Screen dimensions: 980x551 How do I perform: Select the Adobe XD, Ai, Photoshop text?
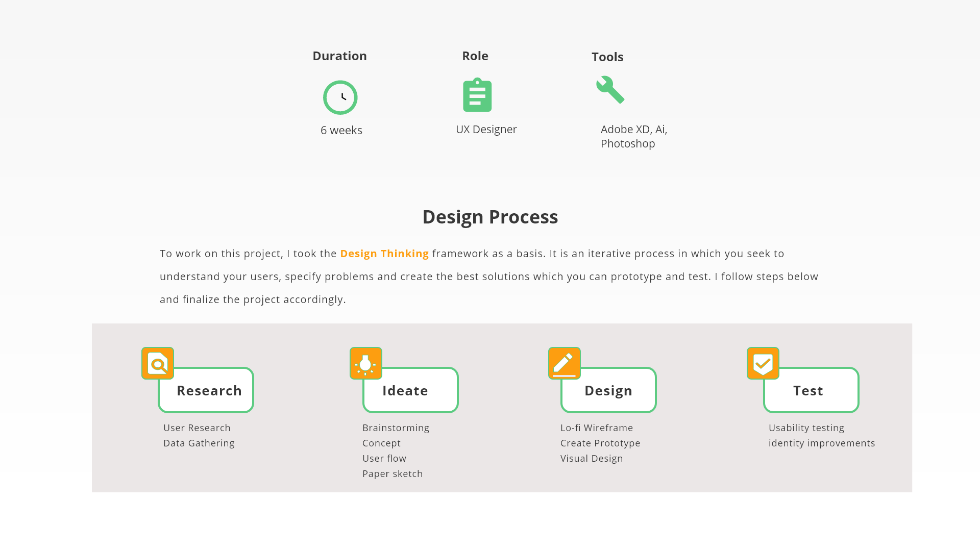pos(634,136)
